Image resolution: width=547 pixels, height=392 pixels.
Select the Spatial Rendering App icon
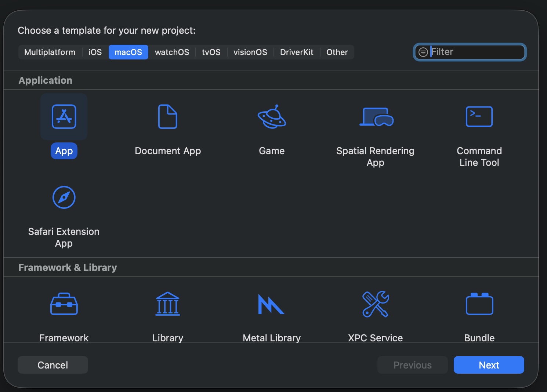point(376,117)
